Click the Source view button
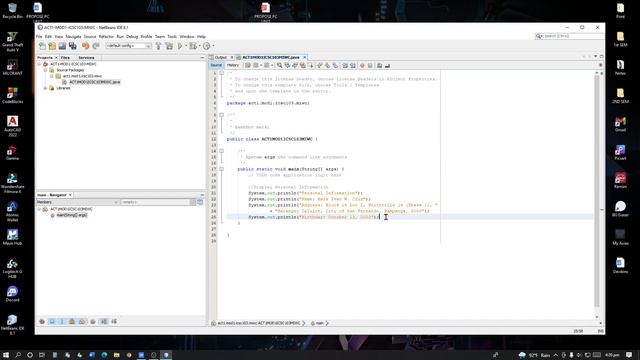The height and width of the screenshot is (360, 640). (x=216, y=65)
